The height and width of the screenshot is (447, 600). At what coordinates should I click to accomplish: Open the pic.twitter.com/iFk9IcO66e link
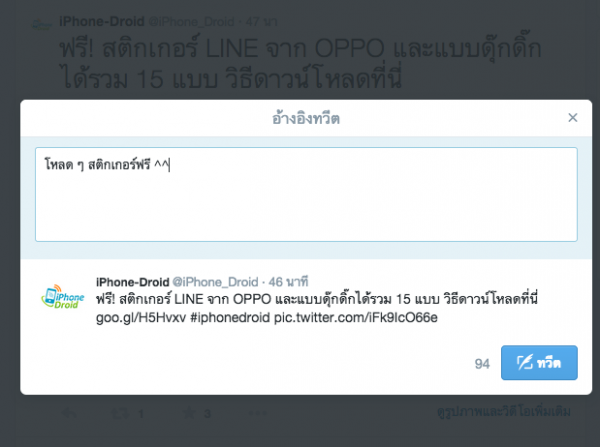point(355,318)
